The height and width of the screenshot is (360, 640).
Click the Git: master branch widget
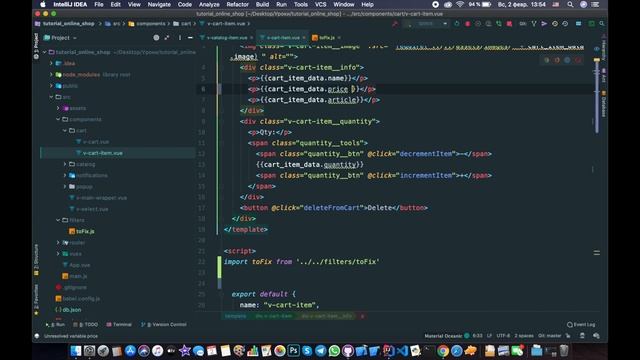click(x=549, y=336)
